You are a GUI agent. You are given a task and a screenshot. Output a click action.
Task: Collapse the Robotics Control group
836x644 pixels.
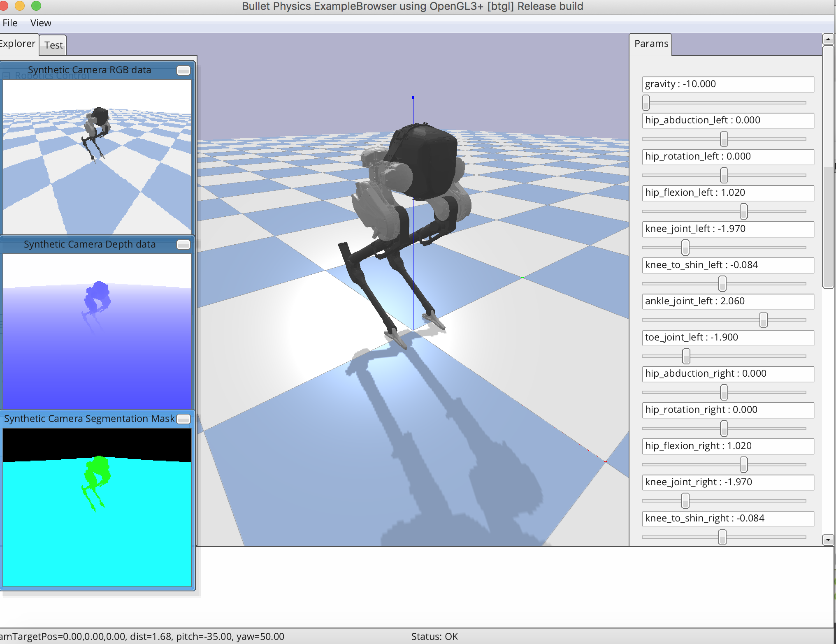tap(6, 75)
